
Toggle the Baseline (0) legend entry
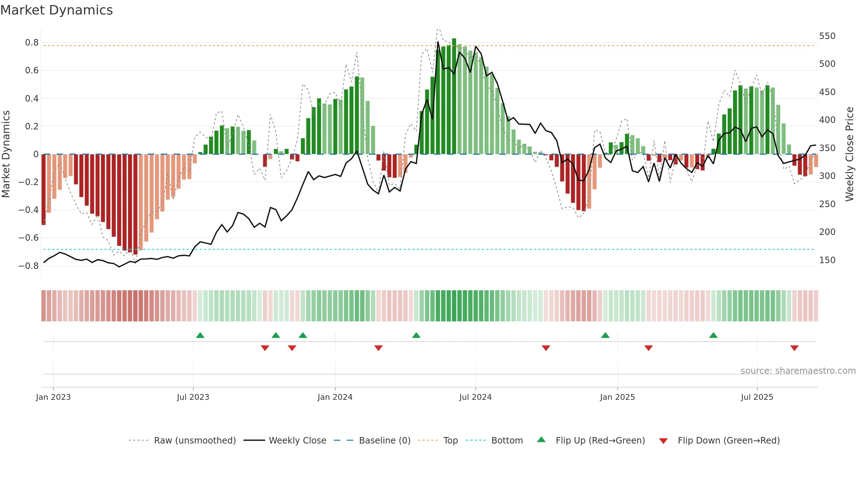coord(372,440)
